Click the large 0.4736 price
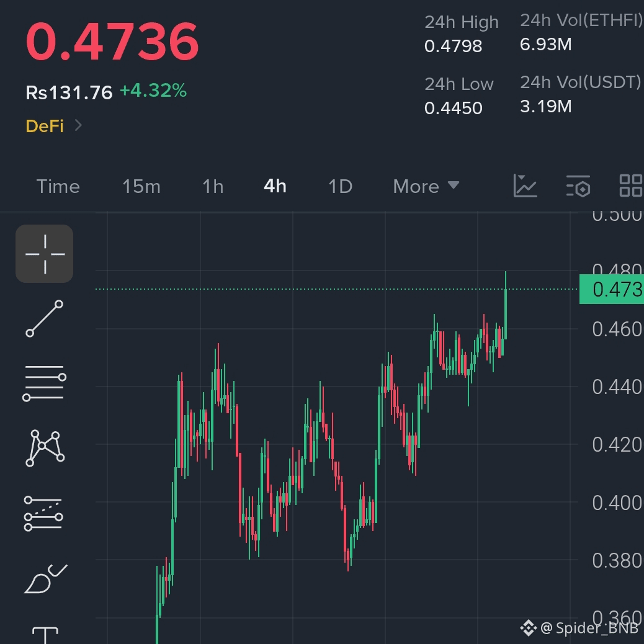The height and width of the screenshot is (644, 644). pyautogui.click(x=112, y=41)
